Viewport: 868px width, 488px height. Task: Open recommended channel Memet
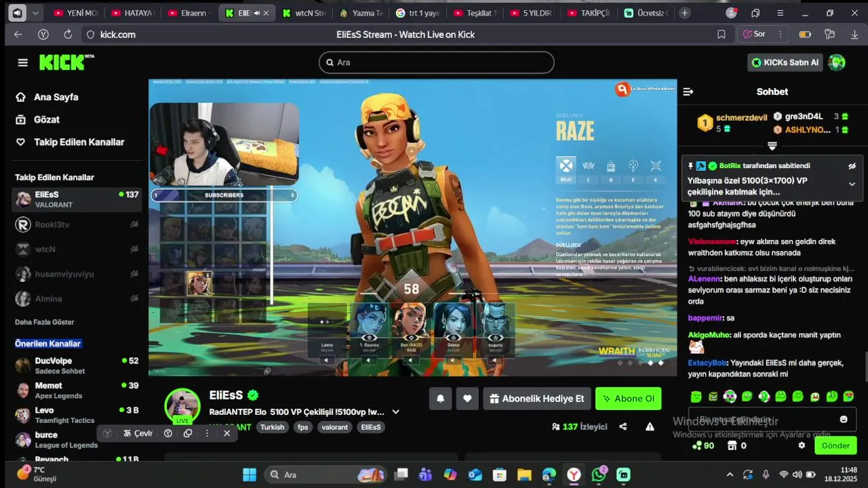tap(77, 390)
